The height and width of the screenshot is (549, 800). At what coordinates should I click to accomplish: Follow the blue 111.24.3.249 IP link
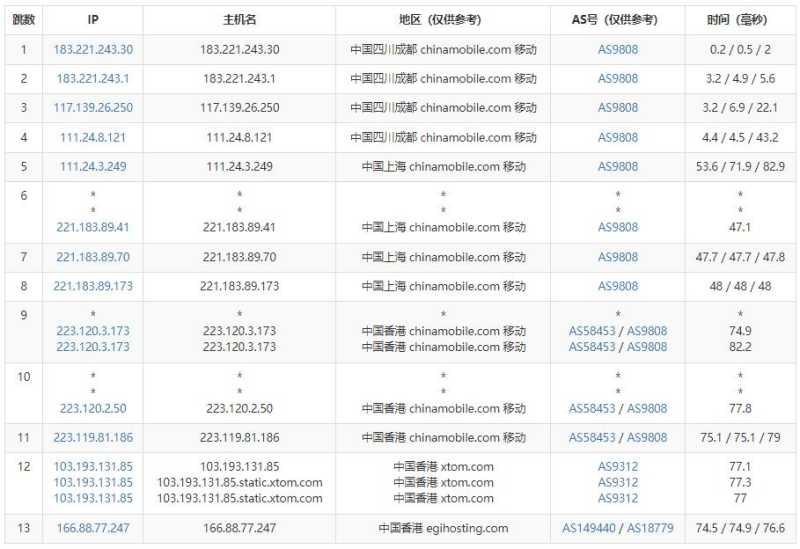(93, 166)
